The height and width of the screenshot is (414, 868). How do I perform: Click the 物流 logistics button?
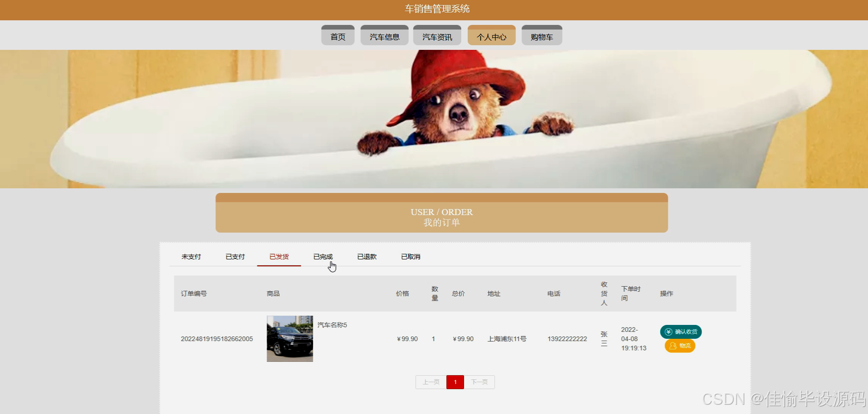680,346
